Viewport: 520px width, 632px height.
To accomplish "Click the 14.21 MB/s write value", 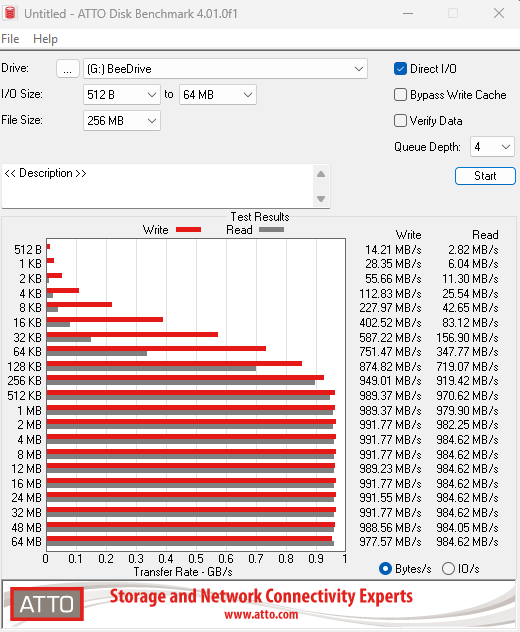I will [393, 250].
